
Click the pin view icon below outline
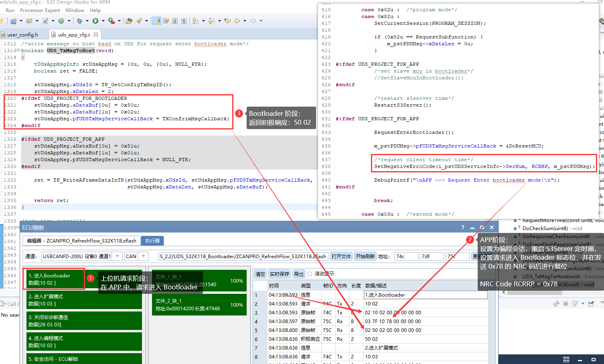point(591,303)
